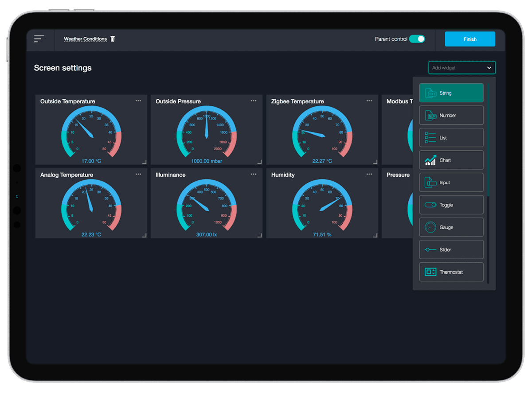Image resolution: width=532 pixels, height=393 pixels.
Task: Click Outside Temperature resize corner handle
Action: point(144,162)
